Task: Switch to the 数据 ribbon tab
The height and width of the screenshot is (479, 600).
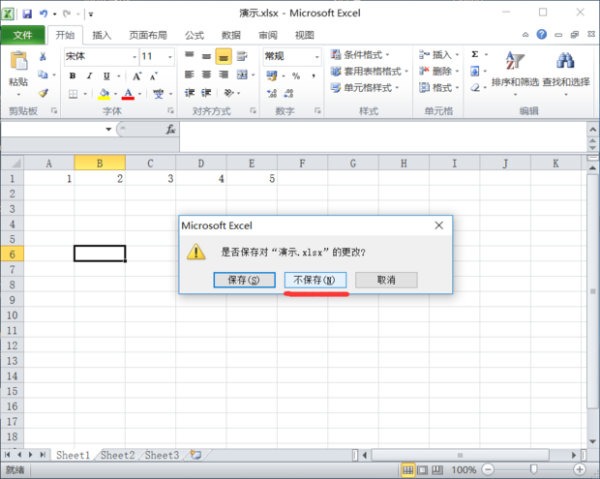Action: tap(231, 35)
